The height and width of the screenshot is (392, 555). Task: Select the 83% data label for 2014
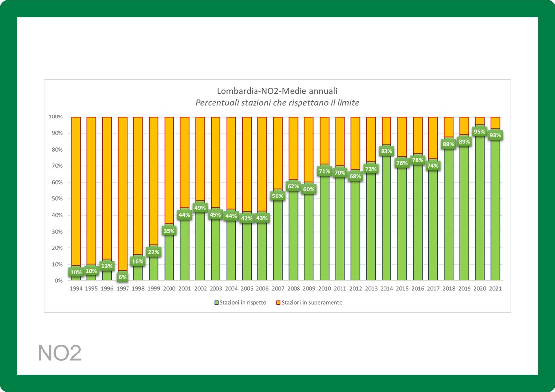[x=386, y=151]
